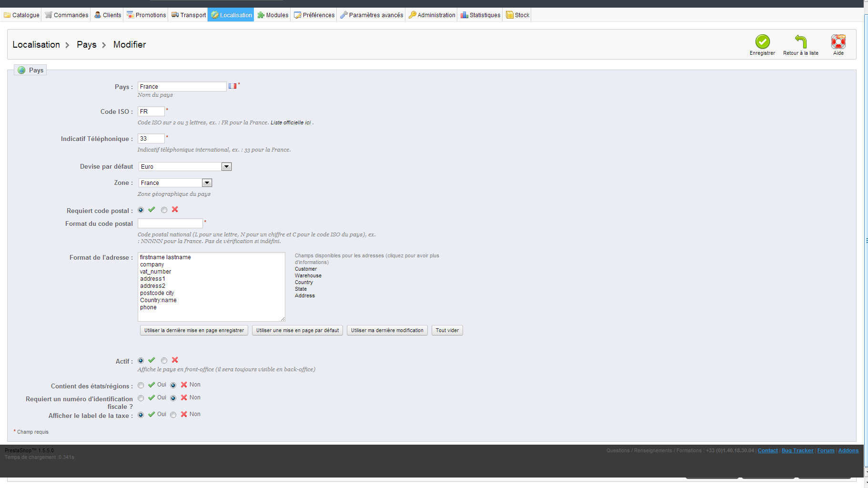Click the Transport truck icon in menu
The width and height of the screenshot is (868, 488).
click(175, 15)
